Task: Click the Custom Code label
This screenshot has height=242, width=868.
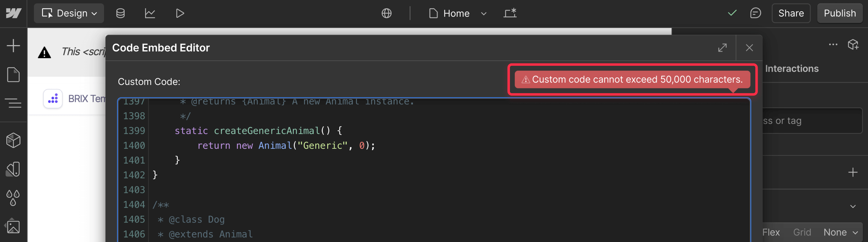Action: pos(149,82)
